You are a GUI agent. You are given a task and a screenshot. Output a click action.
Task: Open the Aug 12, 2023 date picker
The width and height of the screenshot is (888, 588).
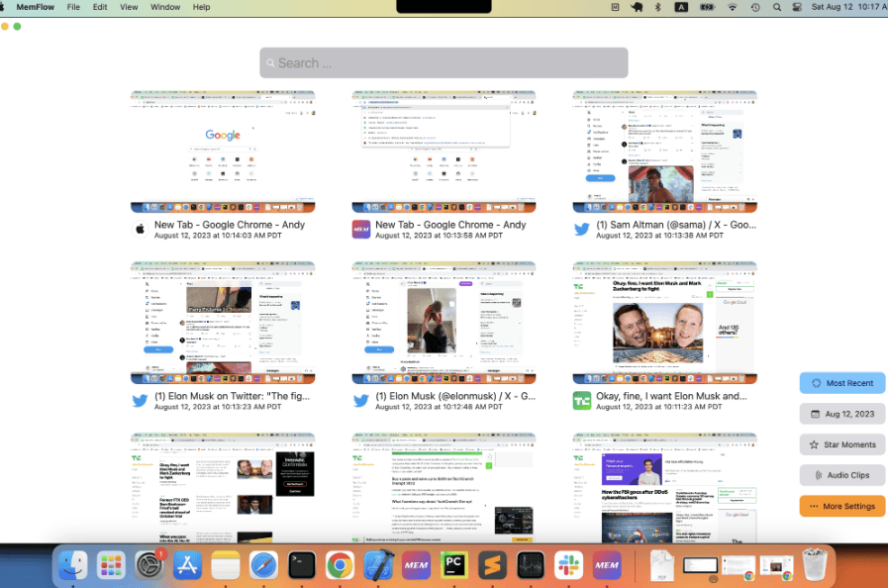(841, 414)
